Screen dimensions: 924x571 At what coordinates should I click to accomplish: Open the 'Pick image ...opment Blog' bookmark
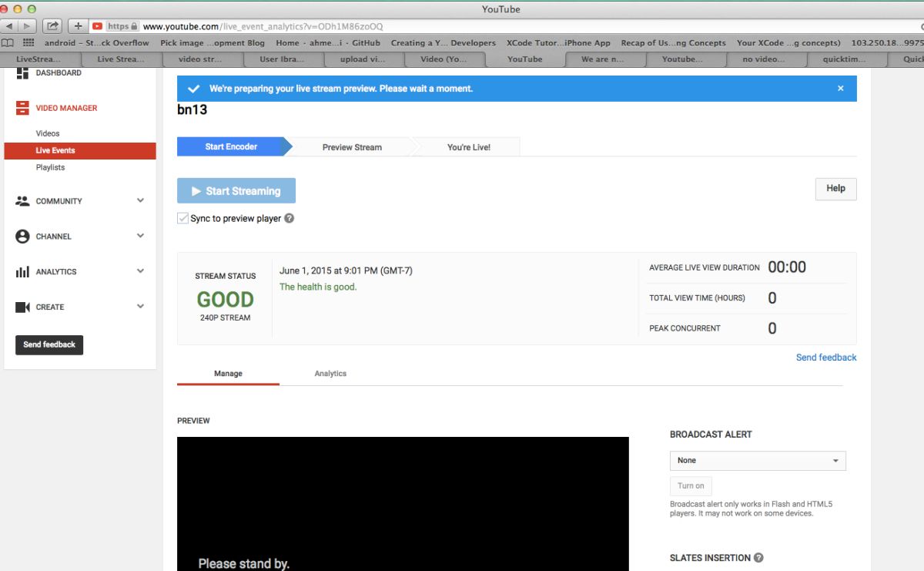point(213,43)
